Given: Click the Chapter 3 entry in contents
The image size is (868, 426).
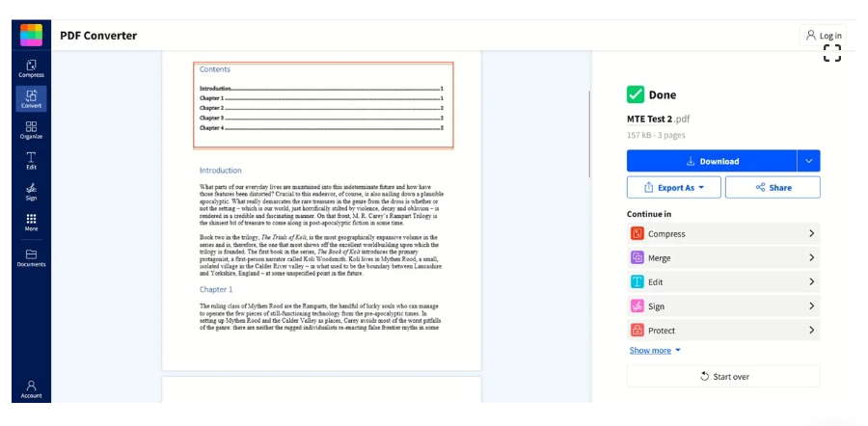Looking at the screenshot, I should tap(321, 118).
